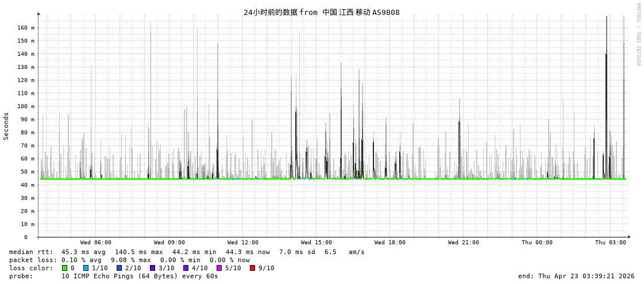Select the red 9/10 loss swatch

(x=252, y=268)
